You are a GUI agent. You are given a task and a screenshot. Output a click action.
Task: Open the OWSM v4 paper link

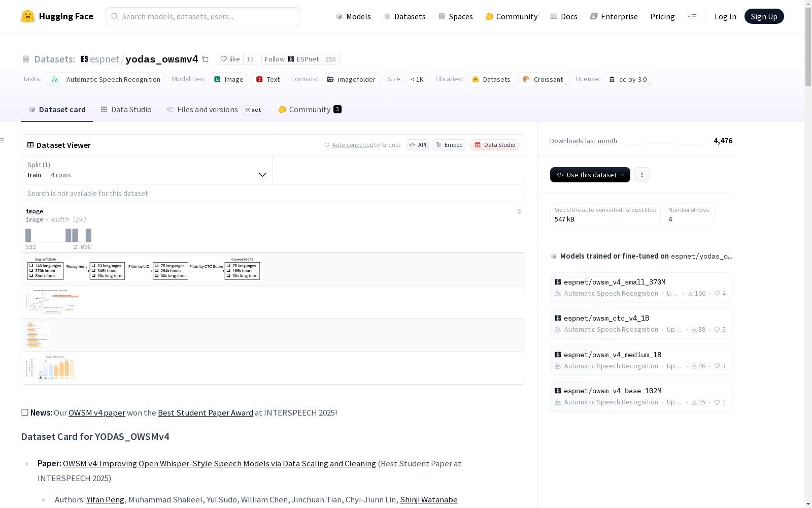coord(97,412)
